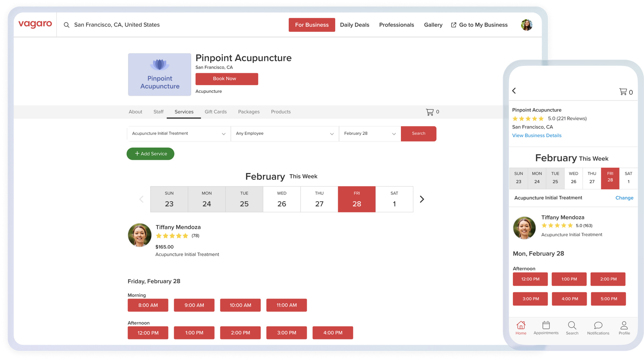This screenshot has height=360, width=644.
Task: Open the user profile avatar menu
Action: point(526,25)
